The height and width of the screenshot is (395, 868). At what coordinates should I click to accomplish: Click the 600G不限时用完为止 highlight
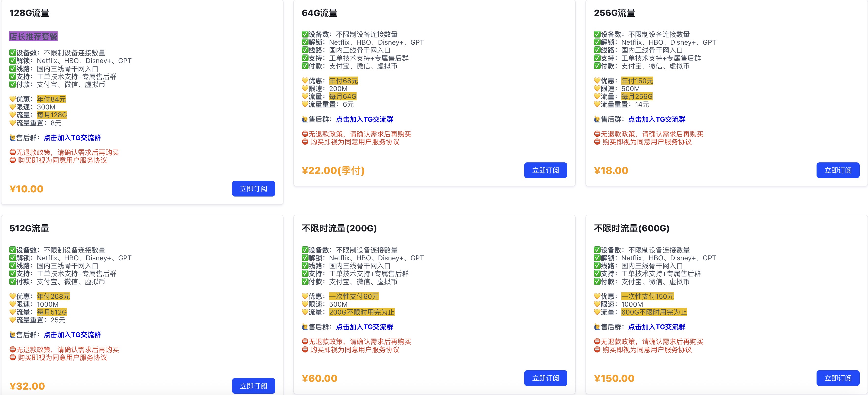tap(654, 312)
